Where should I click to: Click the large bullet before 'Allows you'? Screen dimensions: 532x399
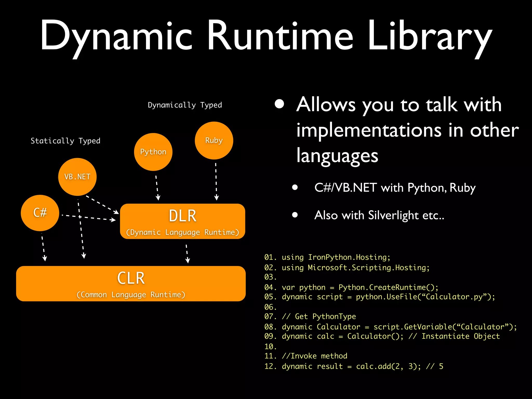279,104
